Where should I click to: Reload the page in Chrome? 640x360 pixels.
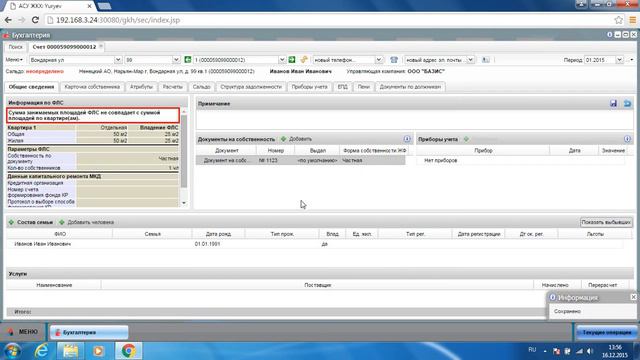tap(35, 20)
